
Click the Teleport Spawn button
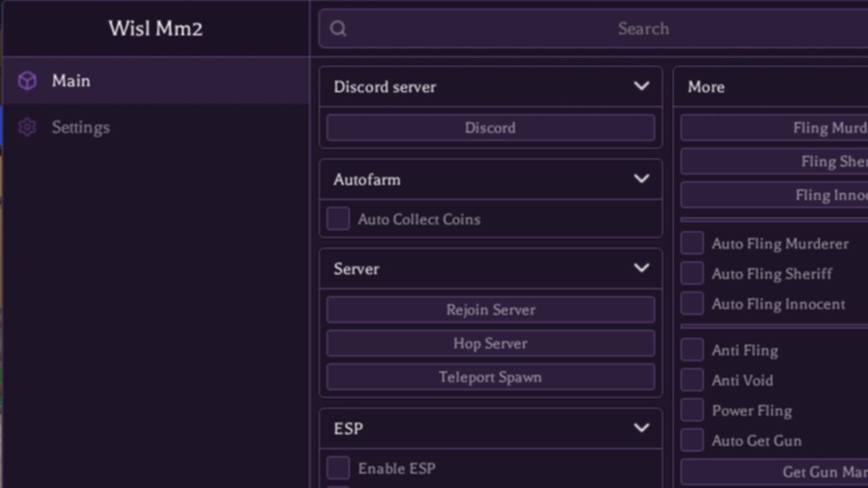tap(490, 377)
